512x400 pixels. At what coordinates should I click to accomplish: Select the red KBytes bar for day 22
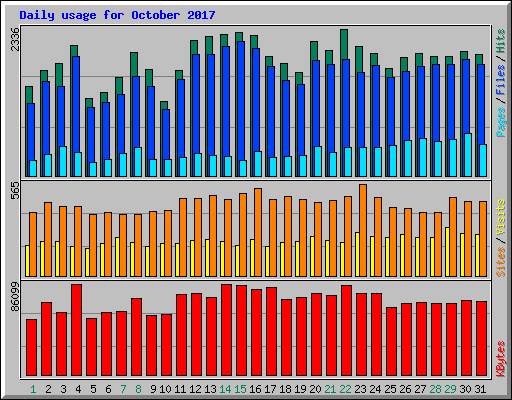tap(346, 331)
